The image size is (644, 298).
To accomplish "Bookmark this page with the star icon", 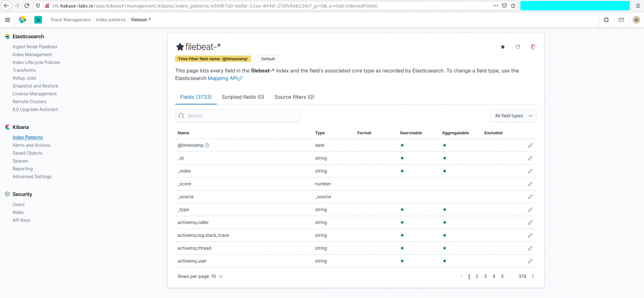I will coord(513,6).
